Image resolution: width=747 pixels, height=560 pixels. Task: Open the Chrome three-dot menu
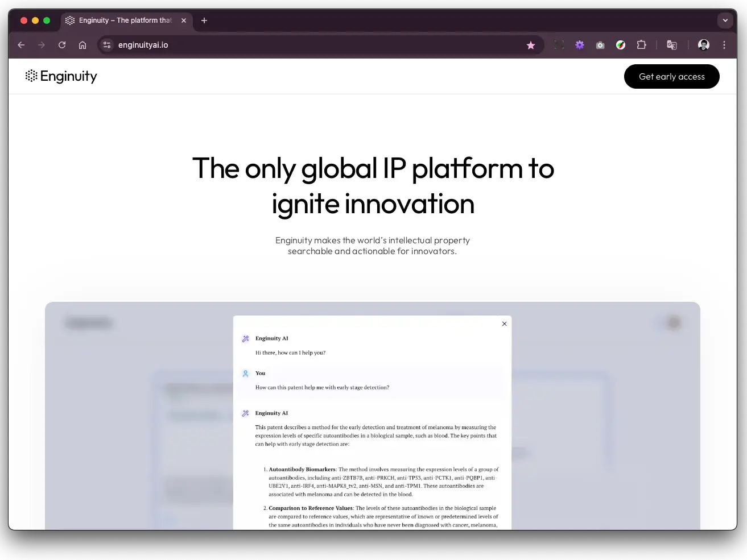[724, 45]
